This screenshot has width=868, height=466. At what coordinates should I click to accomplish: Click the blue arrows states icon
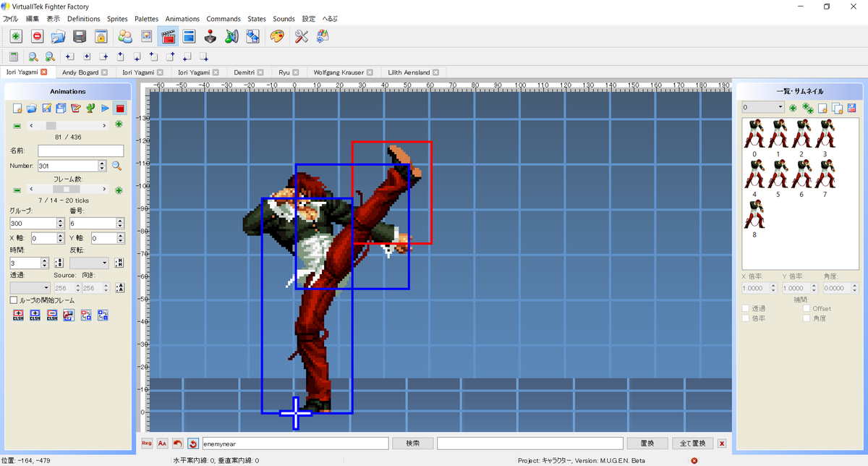[x=253, y=36]
